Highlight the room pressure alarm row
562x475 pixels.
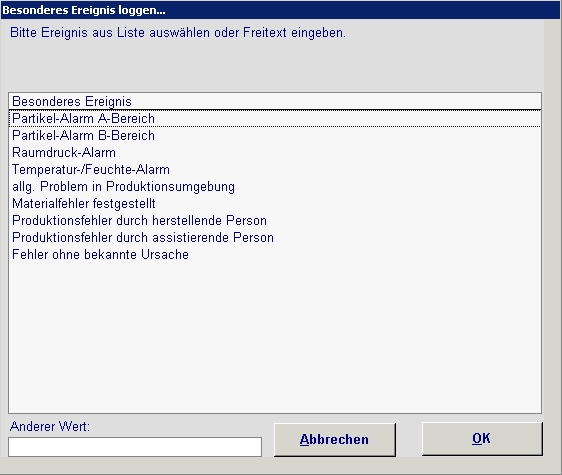tap(275, 153)
